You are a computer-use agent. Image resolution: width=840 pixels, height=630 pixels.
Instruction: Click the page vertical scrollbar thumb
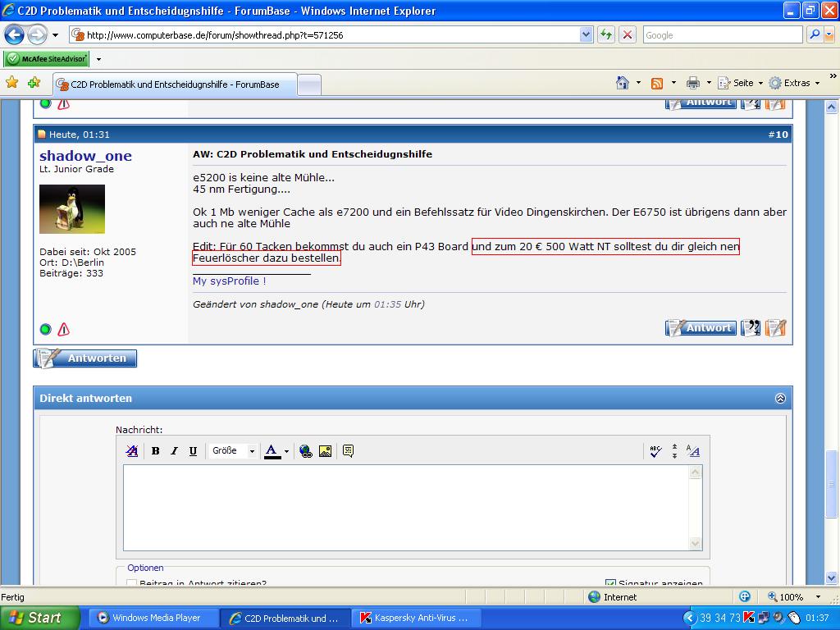tap(832, 484)
